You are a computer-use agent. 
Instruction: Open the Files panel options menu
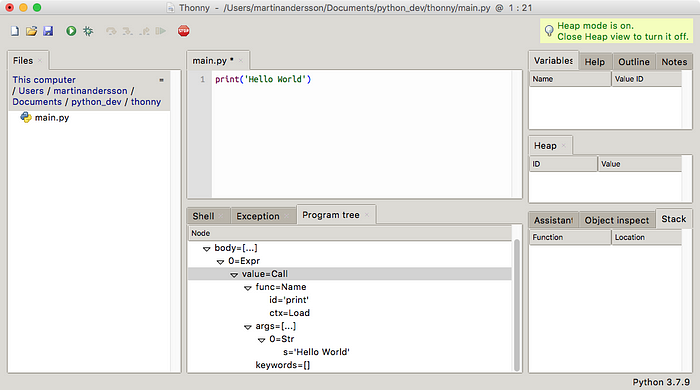(x=162, y=80)
